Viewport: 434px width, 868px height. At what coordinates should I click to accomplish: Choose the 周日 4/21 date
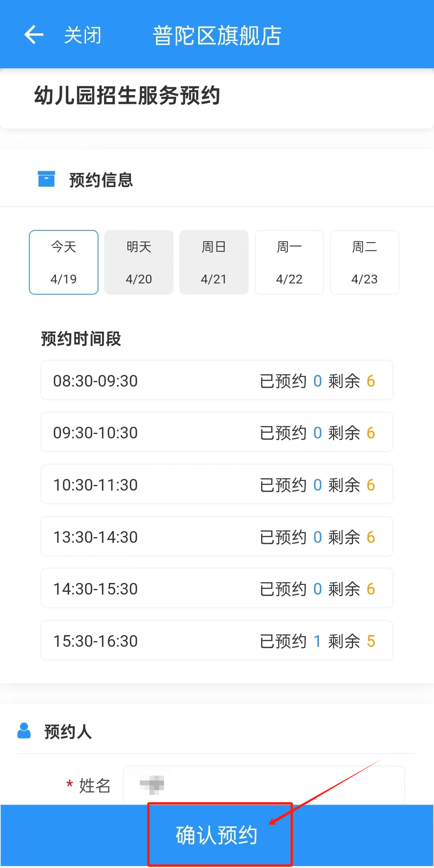[x=214, y=262]
